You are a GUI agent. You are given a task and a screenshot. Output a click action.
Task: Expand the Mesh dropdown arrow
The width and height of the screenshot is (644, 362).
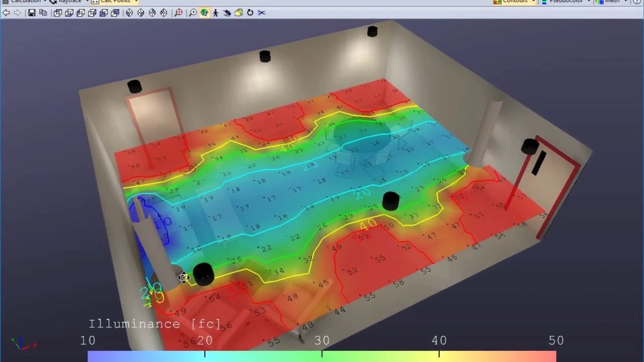point(626,1)
